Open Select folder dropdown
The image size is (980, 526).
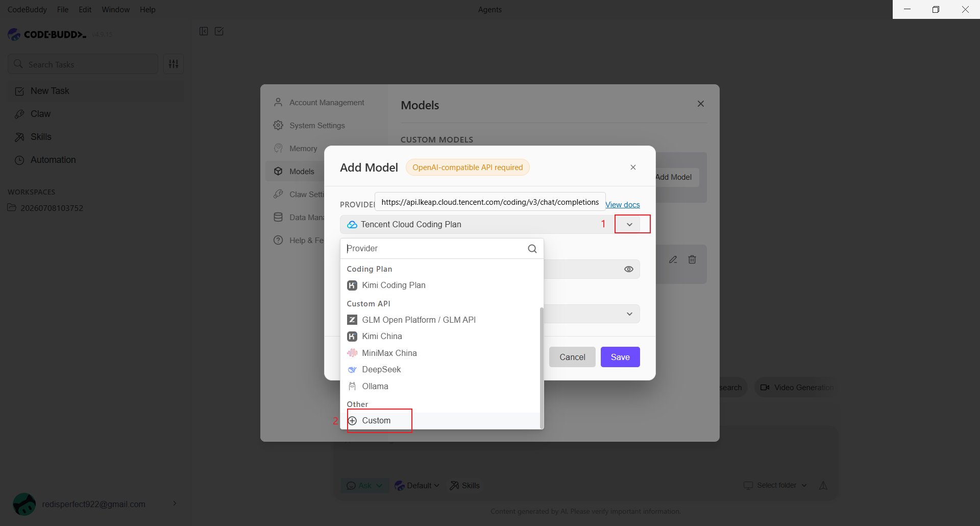tap(775, 485)
